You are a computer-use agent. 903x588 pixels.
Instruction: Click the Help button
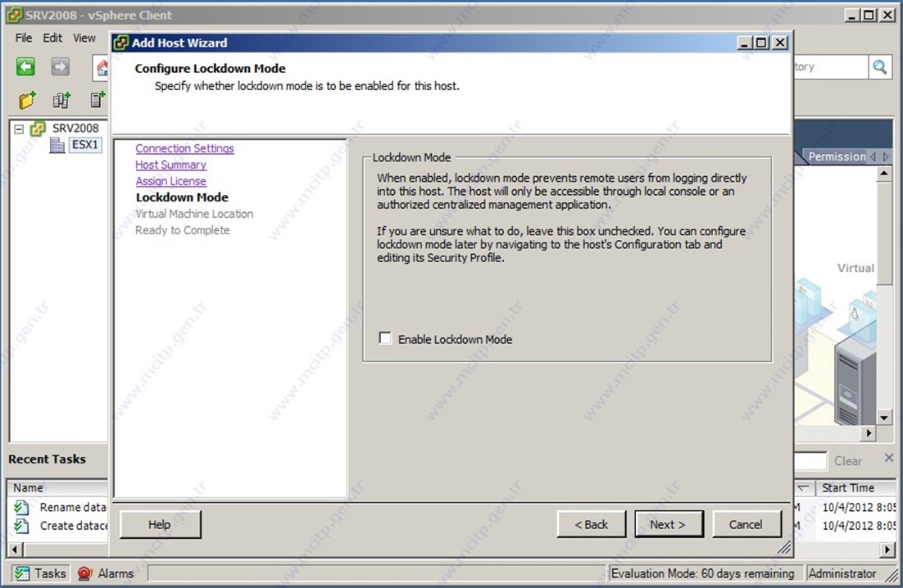tap(160, 525)
